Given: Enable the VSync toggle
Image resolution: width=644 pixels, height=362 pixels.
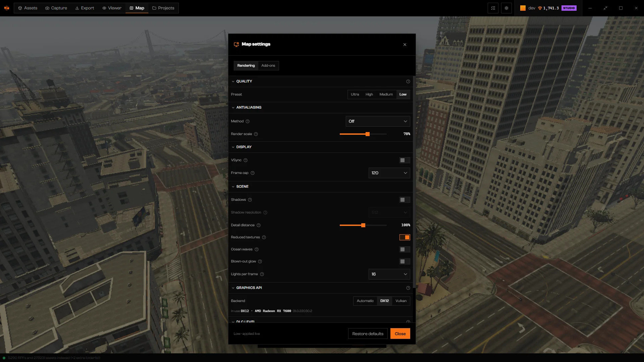Looking at the screenshot, I should (x=405, y=160).
